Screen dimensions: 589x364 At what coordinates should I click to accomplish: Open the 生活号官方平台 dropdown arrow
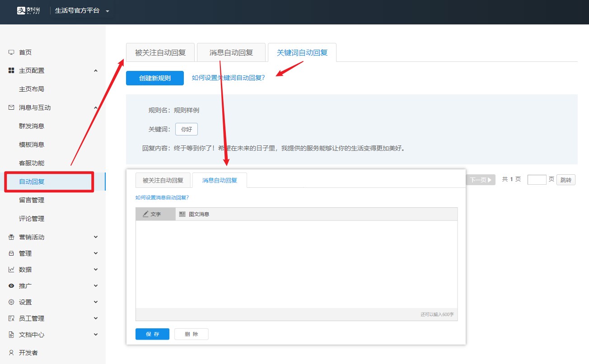[108, 11]
